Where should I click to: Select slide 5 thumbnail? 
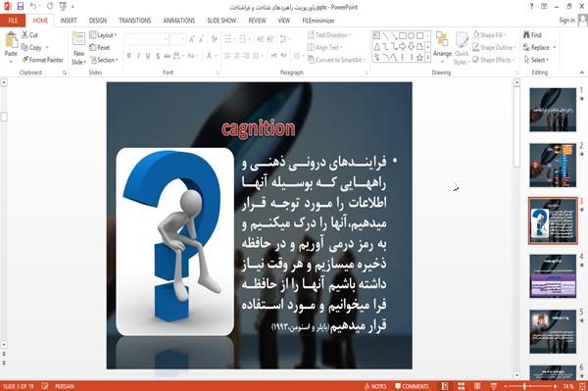[553, 331]
